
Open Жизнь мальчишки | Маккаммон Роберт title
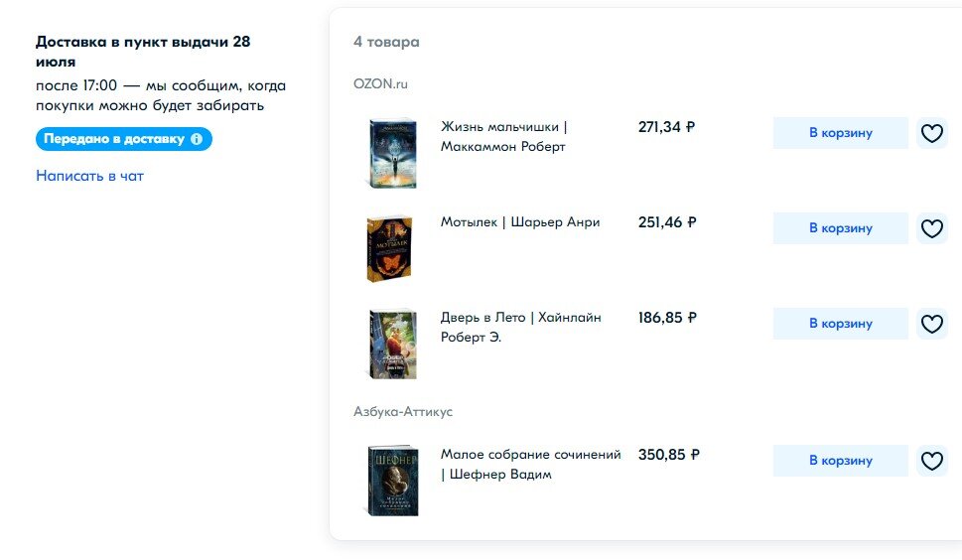coord(503,137)
